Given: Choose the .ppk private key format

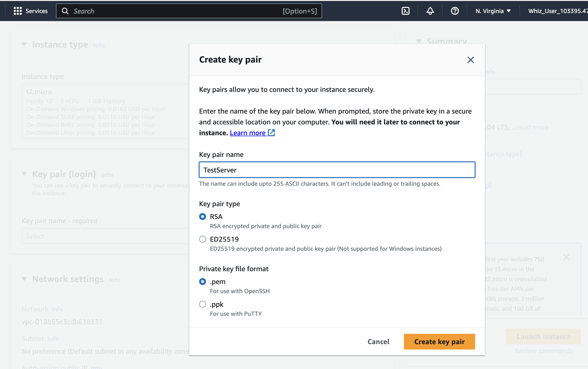Looking at the screenshot, I should (203, 304).
